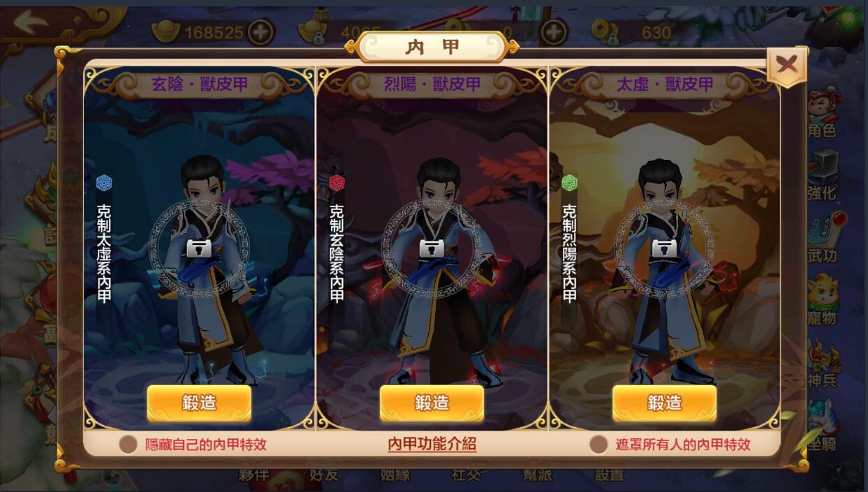Add currency with second plus button
This screenshot has height=492, width=868.
pyautogui.click(x=553, y=32)
